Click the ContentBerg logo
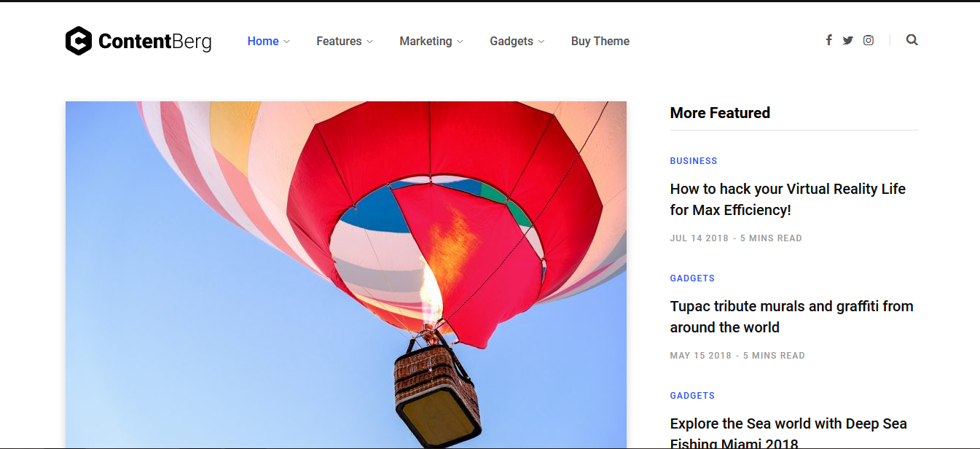 pyautogui.click(x=138, y=41)
